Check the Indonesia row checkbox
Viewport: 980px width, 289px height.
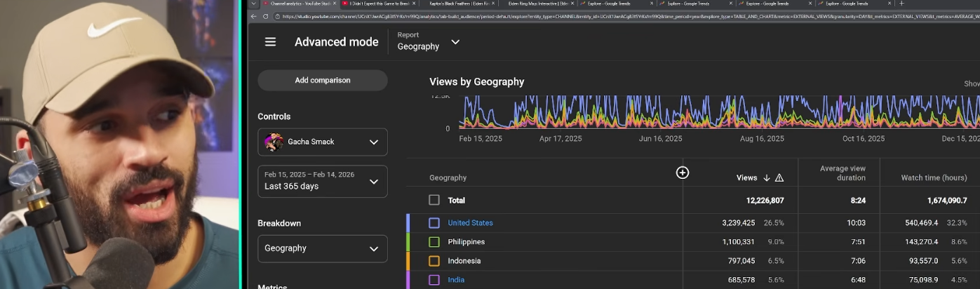(x=434, y=261)
